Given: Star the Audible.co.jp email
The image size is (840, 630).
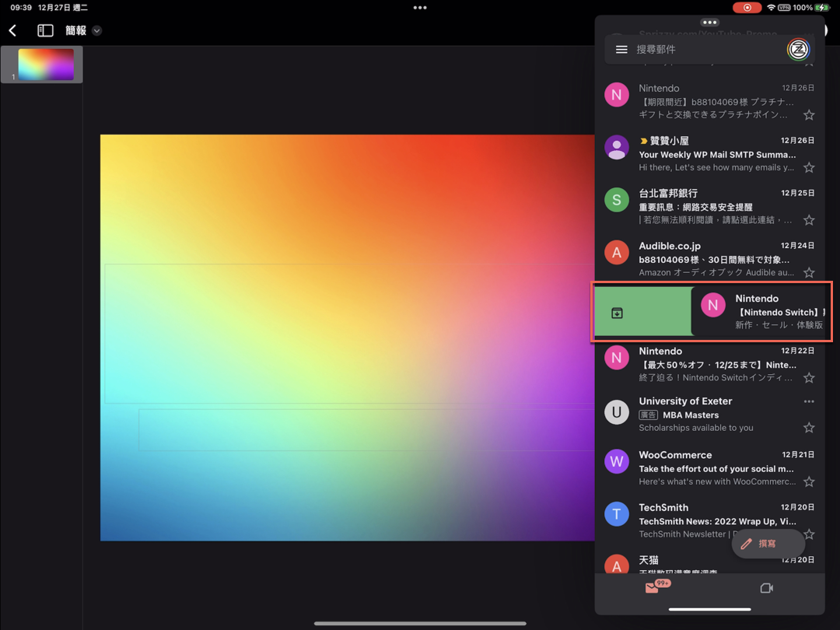Looking at the screenshot, I should pyautogui.click(x=809, y=273).
